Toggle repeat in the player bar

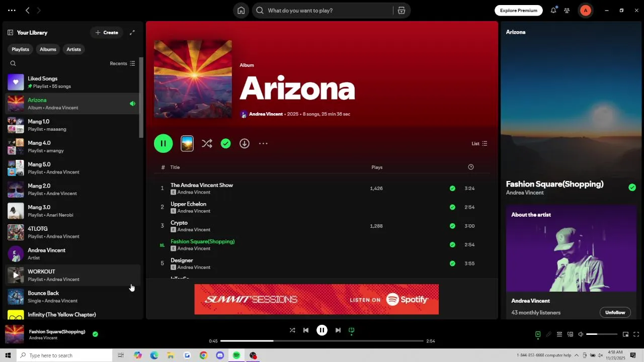click(352, 330)
